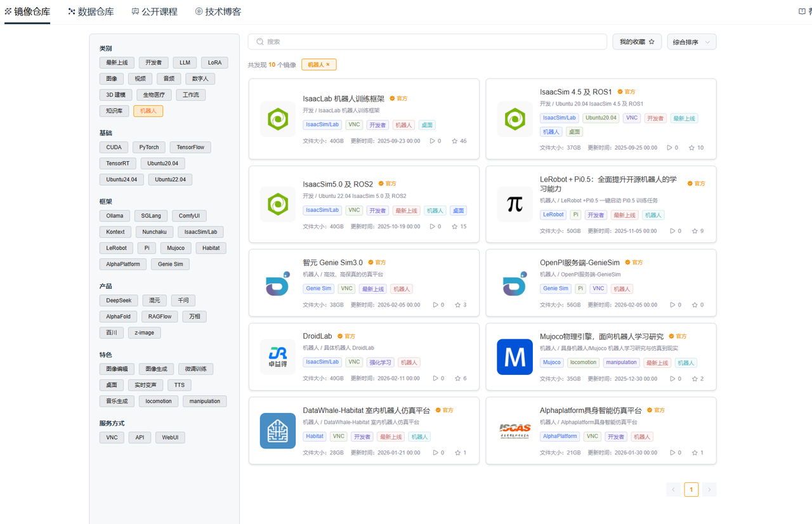Click the next page arrow
The height and width of the screenshot is (524, 812).
click(709, 489)
